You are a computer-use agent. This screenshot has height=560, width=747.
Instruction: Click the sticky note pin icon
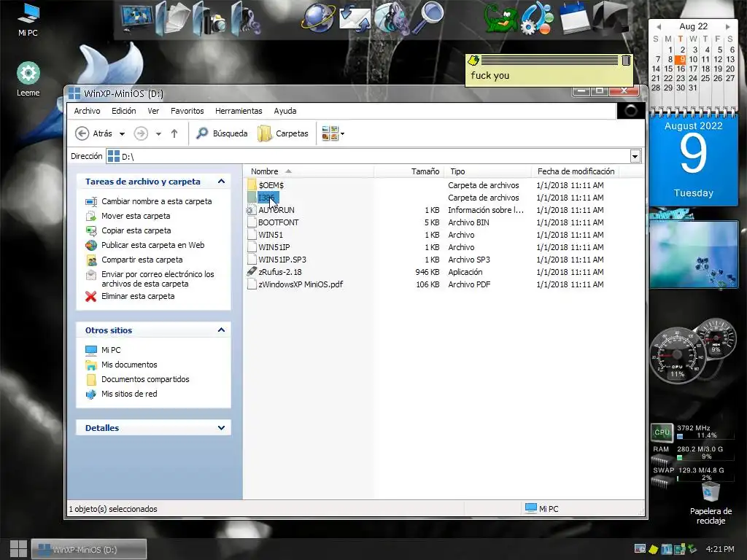[473, 61]
